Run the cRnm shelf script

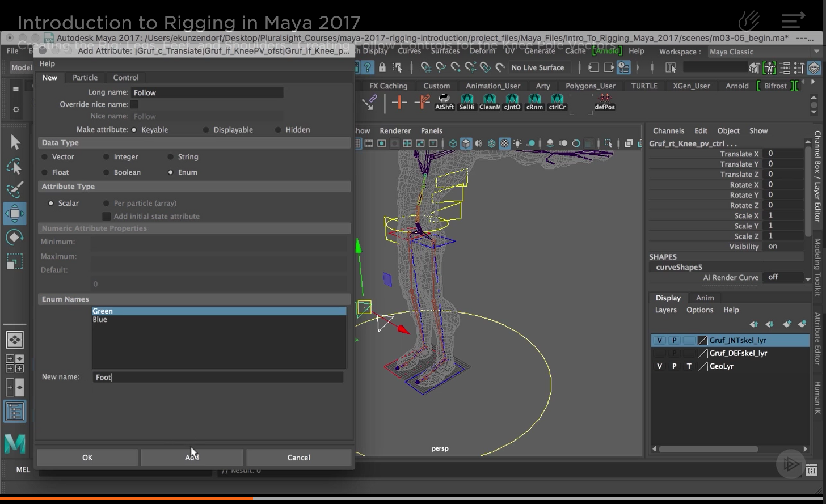(x=534, y=102)
